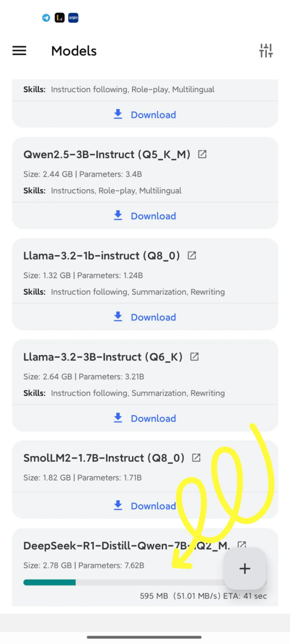Select the SmolLM2-1.7B-Instruct (Q8_0) card title

point(104,458)
